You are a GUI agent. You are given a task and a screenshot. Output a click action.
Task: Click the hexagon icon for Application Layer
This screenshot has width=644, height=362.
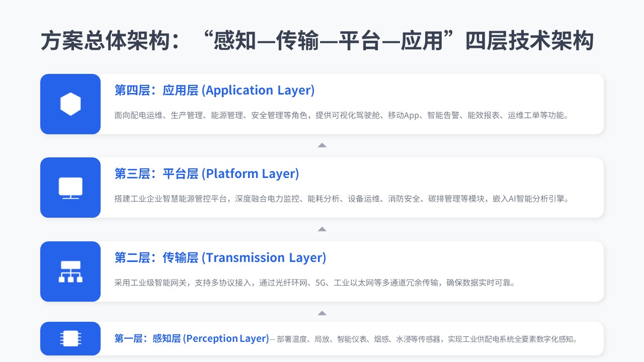pos(70,104)
